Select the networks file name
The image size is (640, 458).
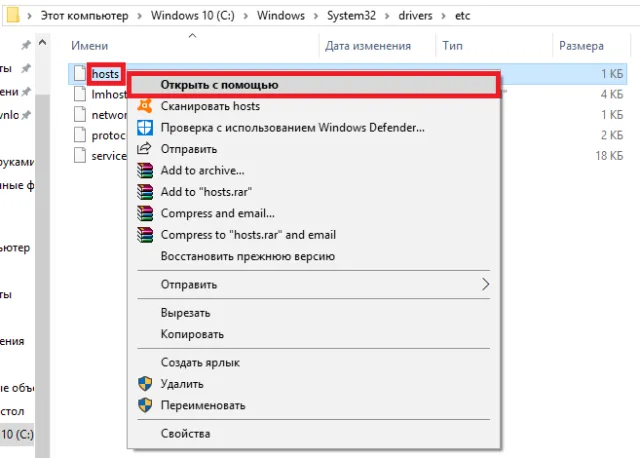[109, 115]
